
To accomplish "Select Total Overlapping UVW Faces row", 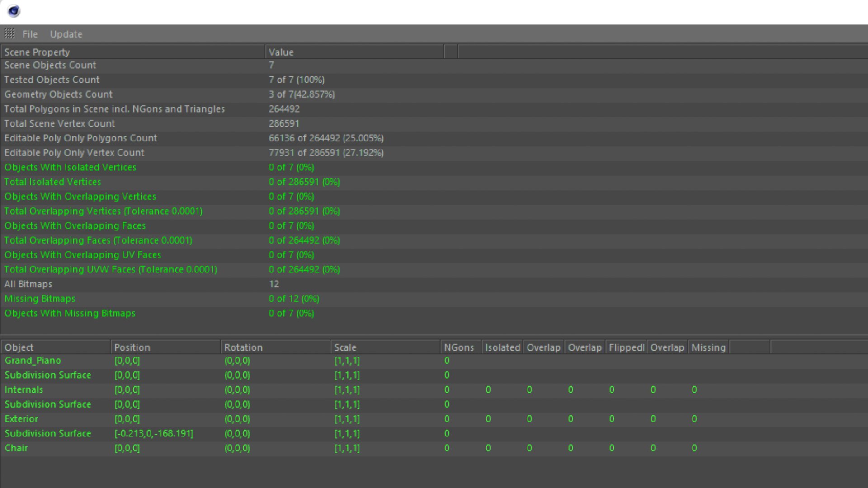I will pyautogui.click(x=434, y=269).
